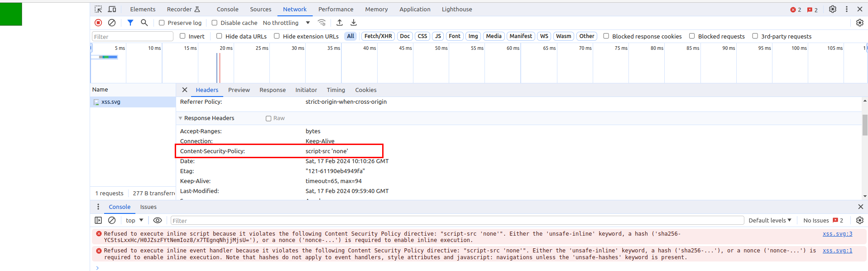Open the main DevTools settings gear

pyautogui.click(x=833, y=9)
